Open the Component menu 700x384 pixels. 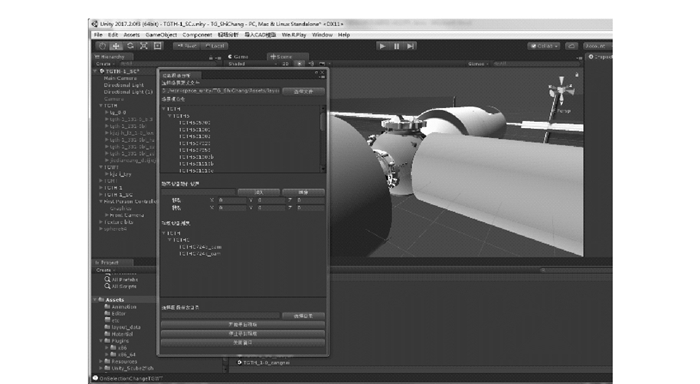(x=197, y=35)
